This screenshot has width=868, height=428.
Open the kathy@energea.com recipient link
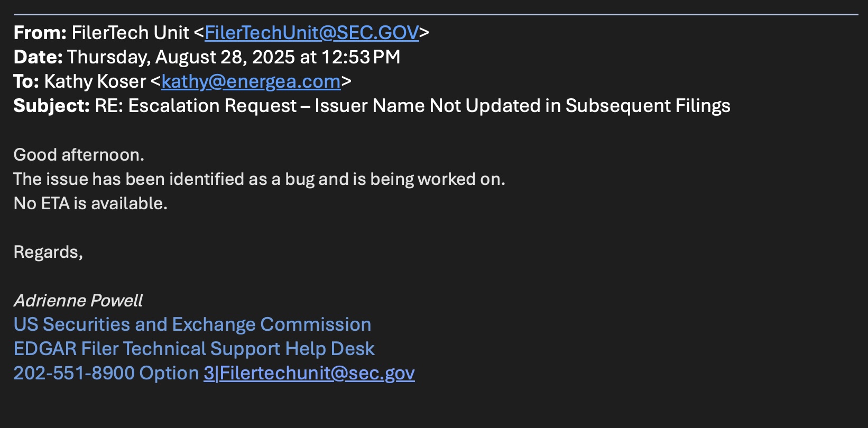point(251,81)
